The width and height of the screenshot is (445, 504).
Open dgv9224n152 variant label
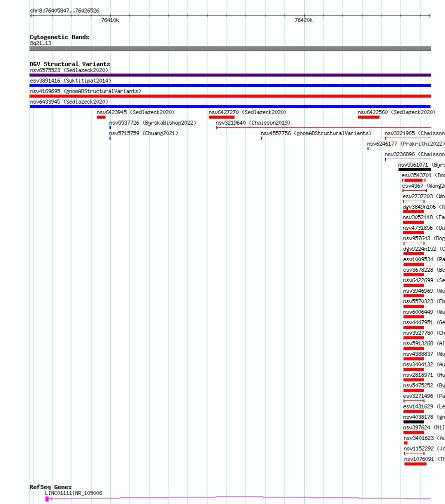tap(424, 249)
